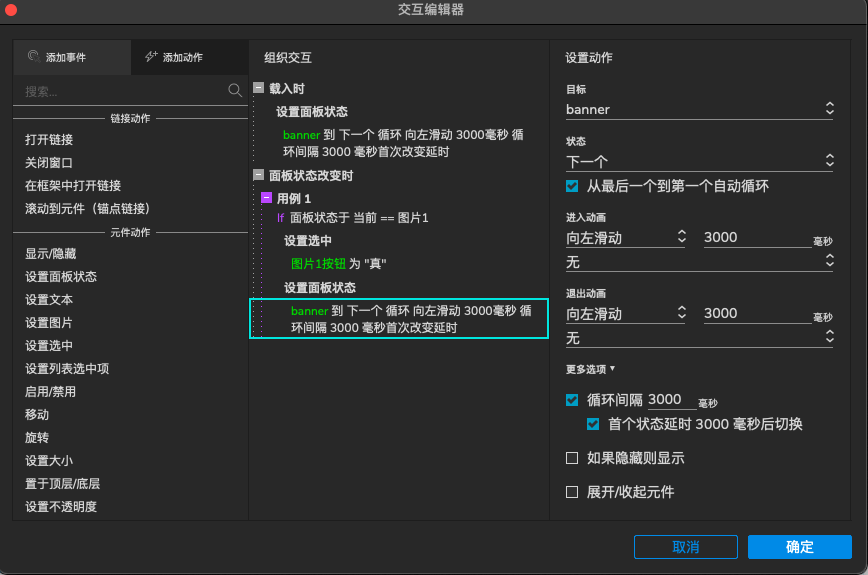Select the 打开链接 action

(x=49, y=139)
